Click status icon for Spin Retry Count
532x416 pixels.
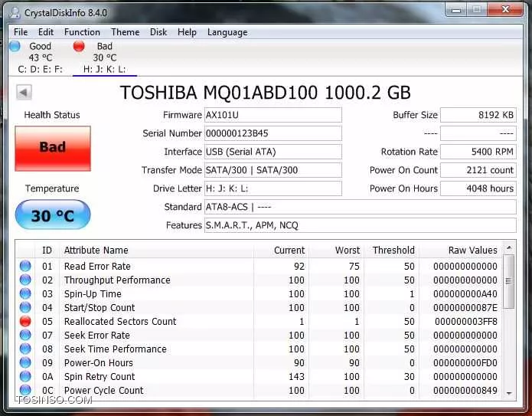25,376
